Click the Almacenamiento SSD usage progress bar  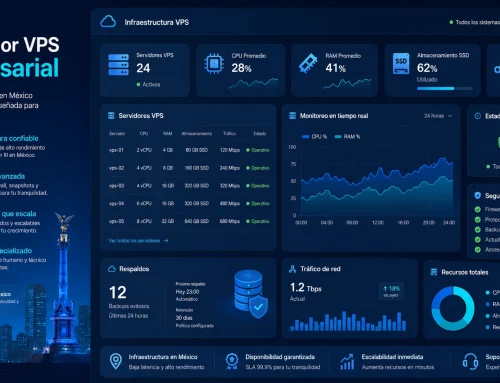click(x=445, y=88)
